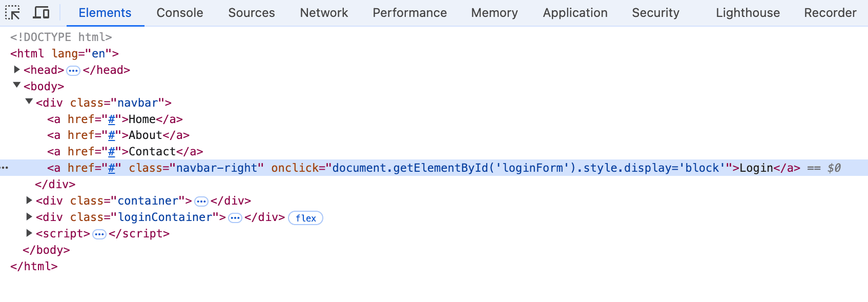This screenshot has width=868, height=302.
Task: Open the Sources tab
Action: (x=252, y=13)
